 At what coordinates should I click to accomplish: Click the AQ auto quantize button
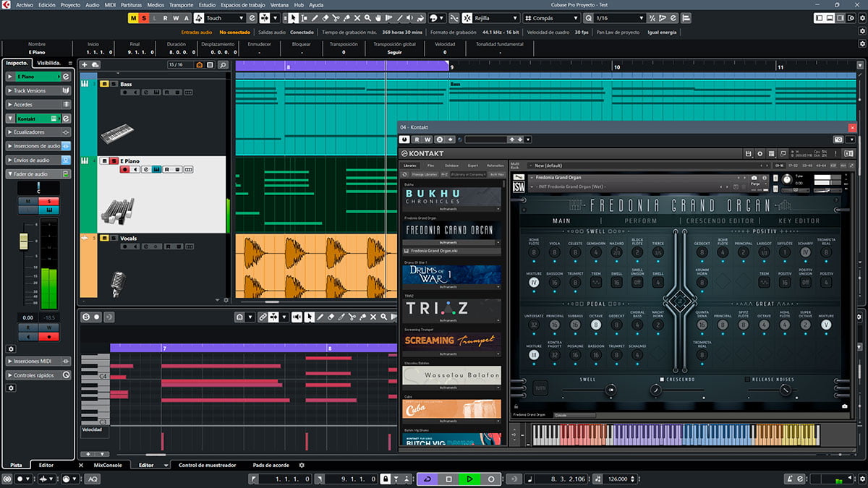coord(93,479)
